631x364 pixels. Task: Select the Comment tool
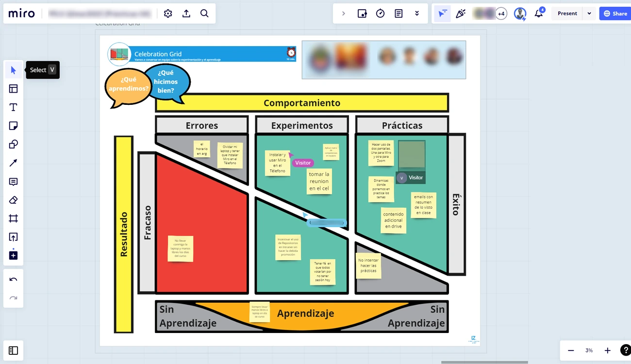point(13,182)
